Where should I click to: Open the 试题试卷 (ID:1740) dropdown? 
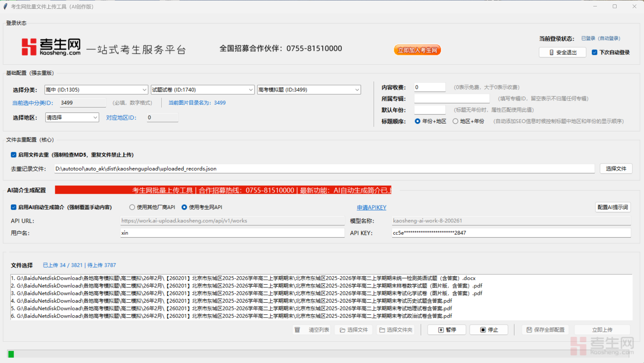(x=202, y=90)
